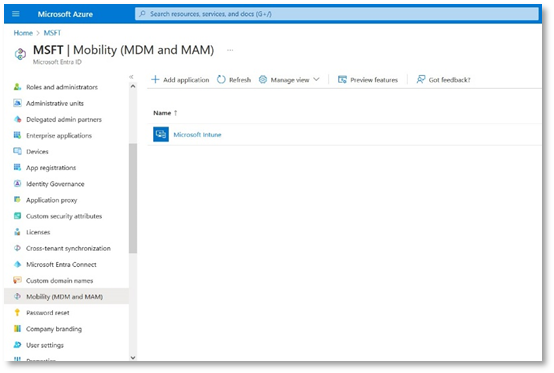
Task: Focus the Search resources search box
Action: [337, 14]
